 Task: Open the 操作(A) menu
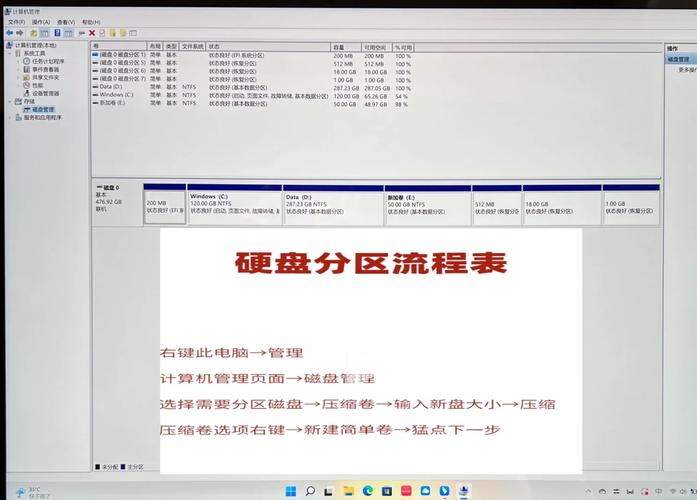pos(41,22)
